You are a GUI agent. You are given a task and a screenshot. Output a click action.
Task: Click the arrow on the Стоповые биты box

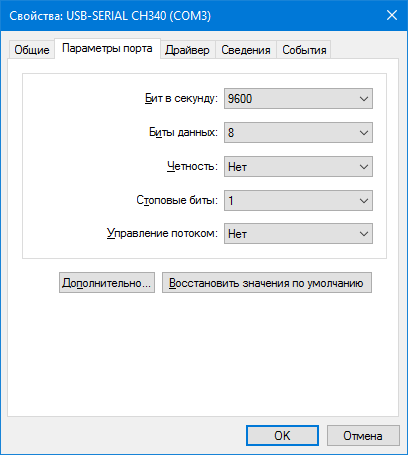[364, 201]
